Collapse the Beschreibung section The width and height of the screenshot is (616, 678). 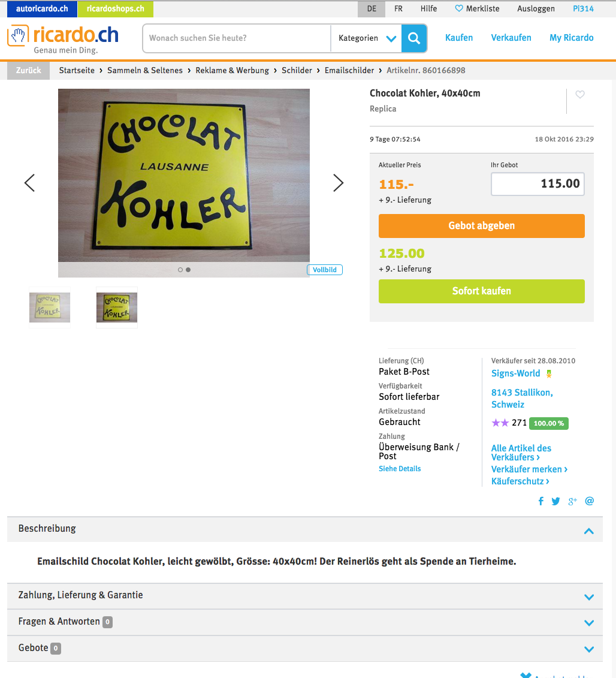coord(589,531)
